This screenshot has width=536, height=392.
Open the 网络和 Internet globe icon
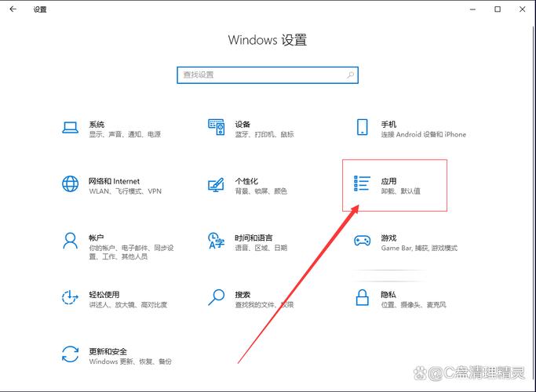(x=70, y=184)
